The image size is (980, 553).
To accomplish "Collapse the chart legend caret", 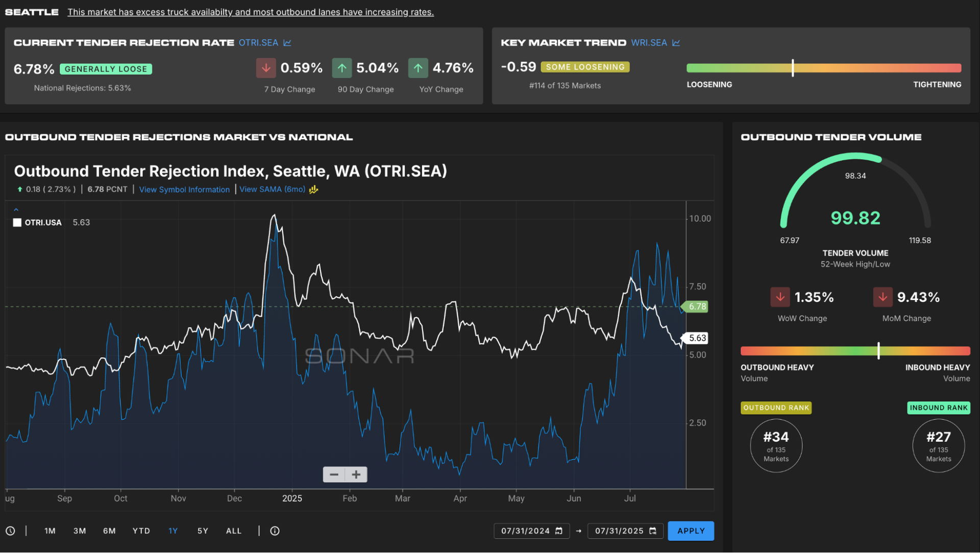I will coord(16,209).
